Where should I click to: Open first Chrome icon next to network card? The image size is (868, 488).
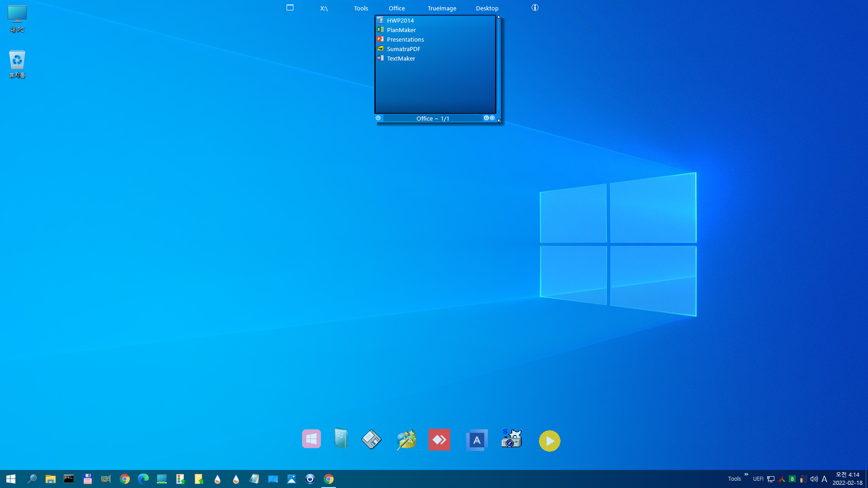(x=125, y=479)
